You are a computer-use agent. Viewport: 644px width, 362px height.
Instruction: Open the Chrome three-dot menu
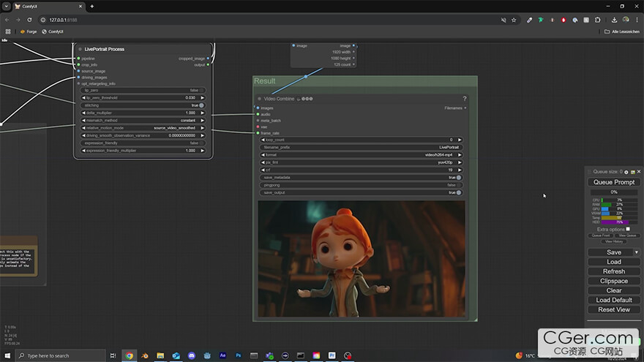(x=637, y=20)
